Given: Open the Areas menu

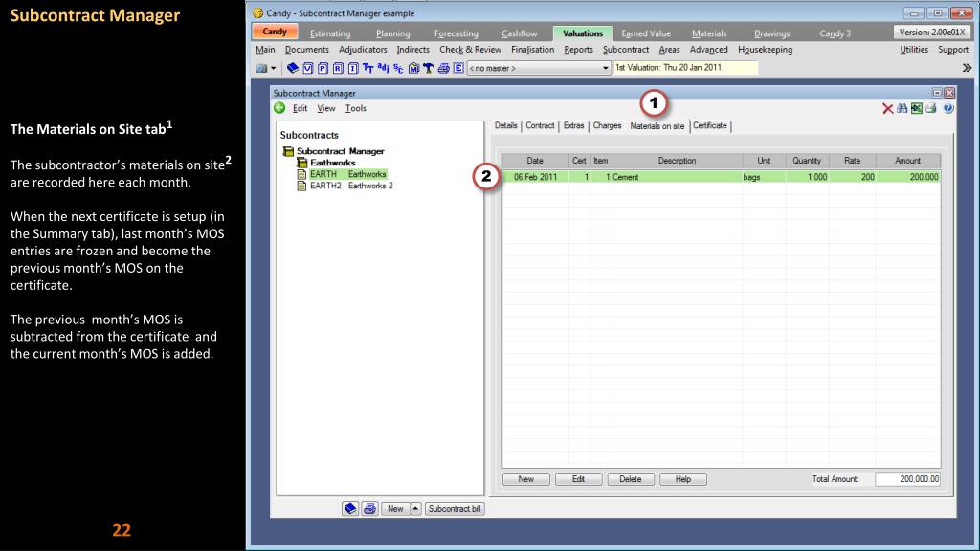Looking at the screenshot, I should point(669,50).
